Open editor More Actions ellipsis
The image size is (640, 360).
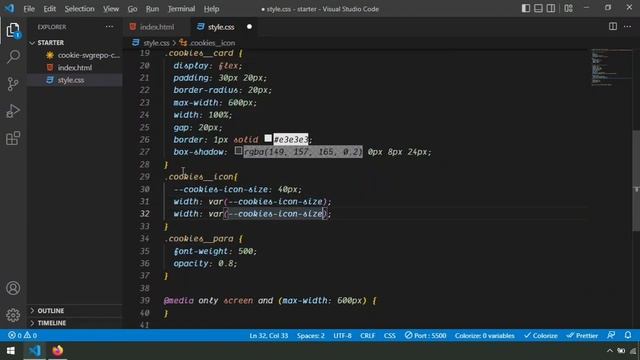627,27
